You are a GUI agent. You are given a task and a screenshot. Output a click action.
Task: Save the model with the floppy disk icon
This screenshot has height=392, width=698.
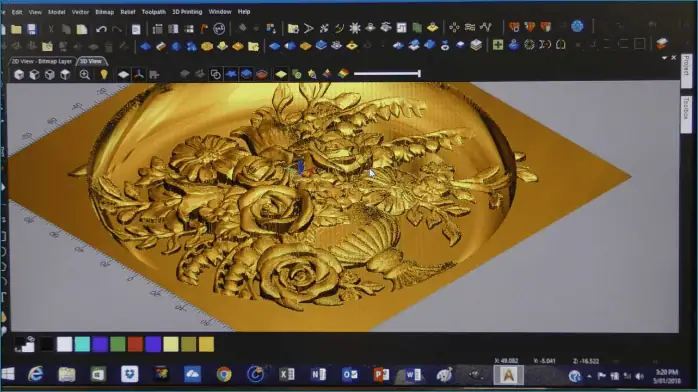[x=32, y=29]
